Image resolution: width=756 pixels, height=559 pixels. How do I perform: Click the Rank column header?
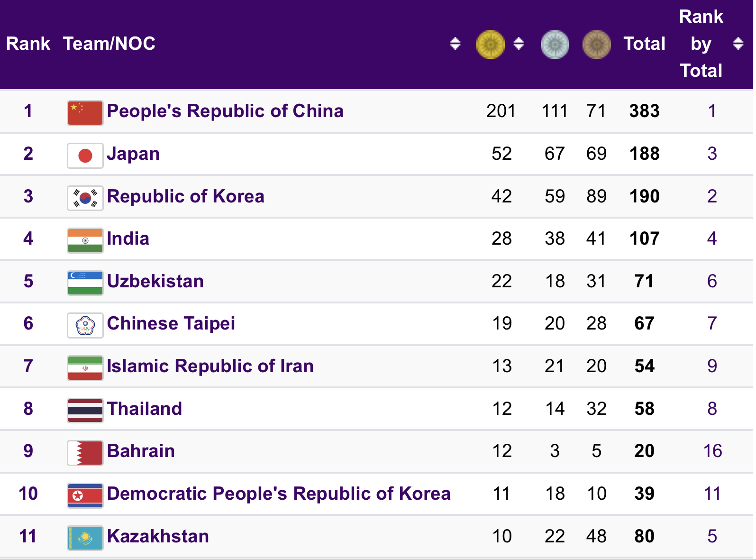coord(28,44)
